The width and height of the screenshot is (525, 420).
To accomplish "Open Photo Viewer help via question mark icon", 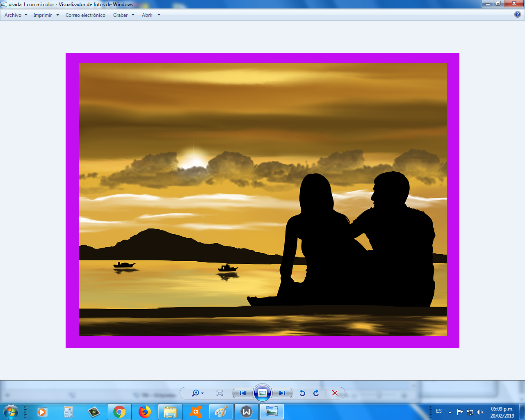I will coord(518,14).
